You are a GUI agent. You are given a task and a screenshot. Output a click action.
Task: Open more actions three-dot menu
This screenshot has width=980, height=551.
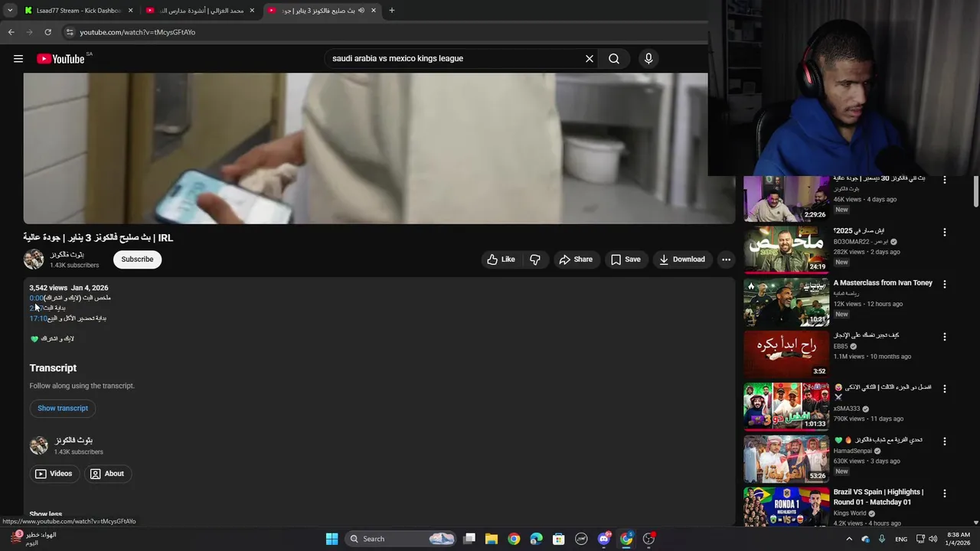coord(726,259)
